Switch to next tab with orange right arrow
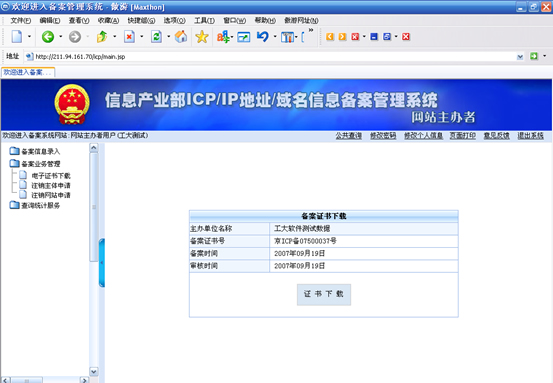The image size is (553, 383). tap(342, 37)
